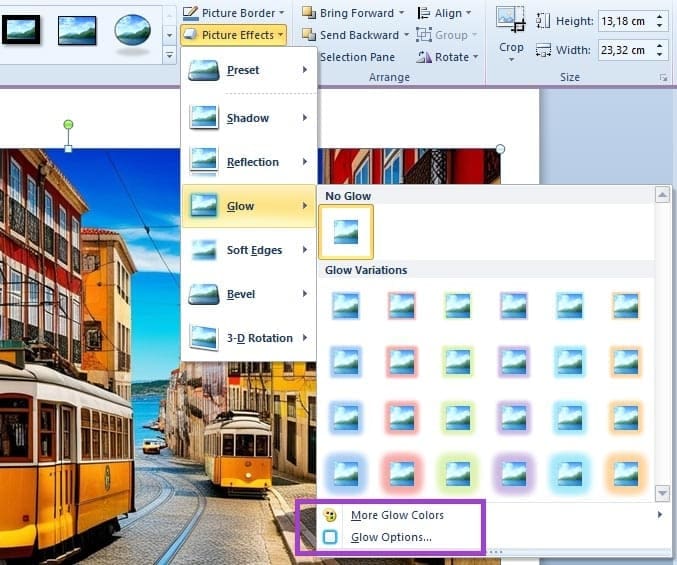677x565 pixels.
Task: Apply largest orange glow in bottom row
Action: 626,473
